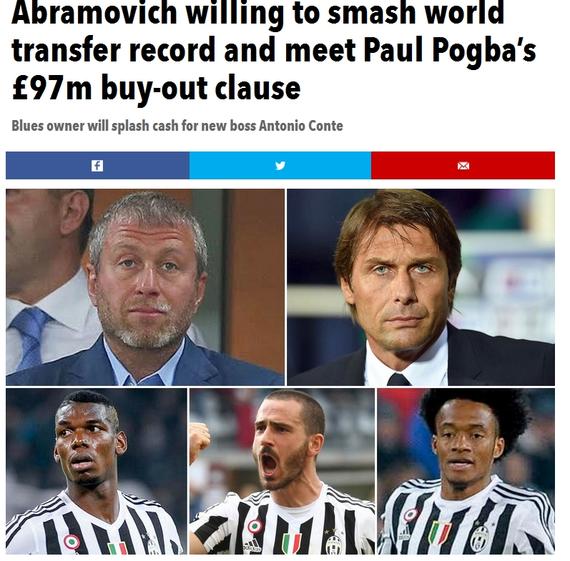Image resolution: width=570 pixels, height=561 pixels.
Task: Open the photo of the man in a dark suit and tie
Action: pos(421,287)
